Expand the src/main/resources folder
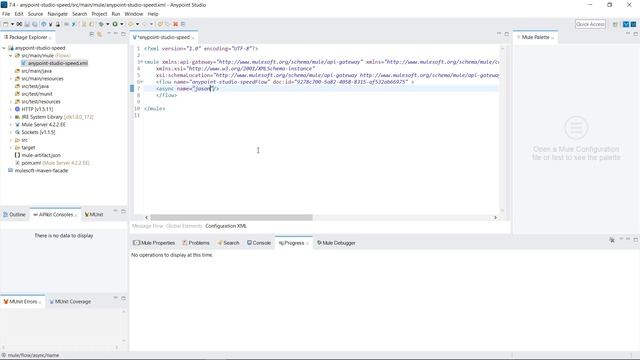 click(x=11, y=79)
